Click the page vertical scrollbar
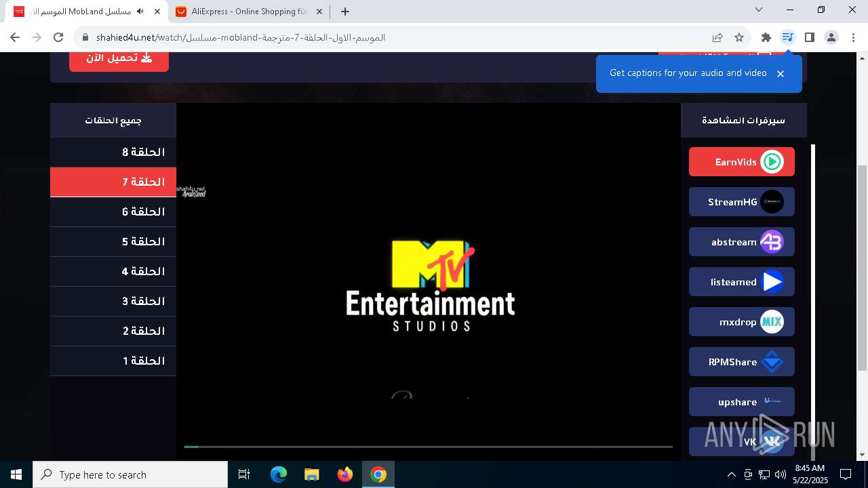Image resolution: width=868 pixels, height=488 pixels. [x=863, y=268]
